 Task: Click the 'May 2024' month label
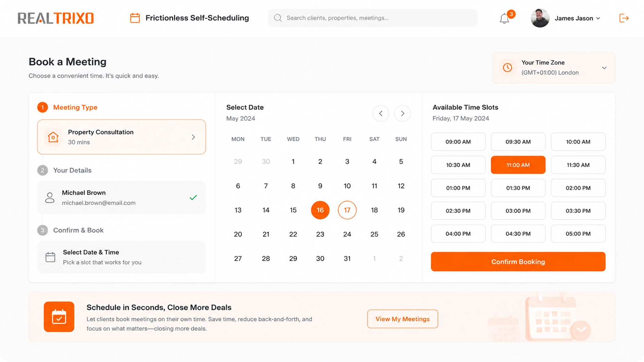241,118
